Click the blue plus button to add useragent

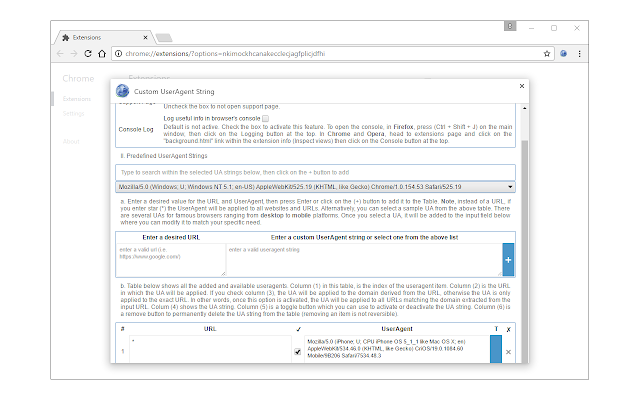tap(508, 260)
